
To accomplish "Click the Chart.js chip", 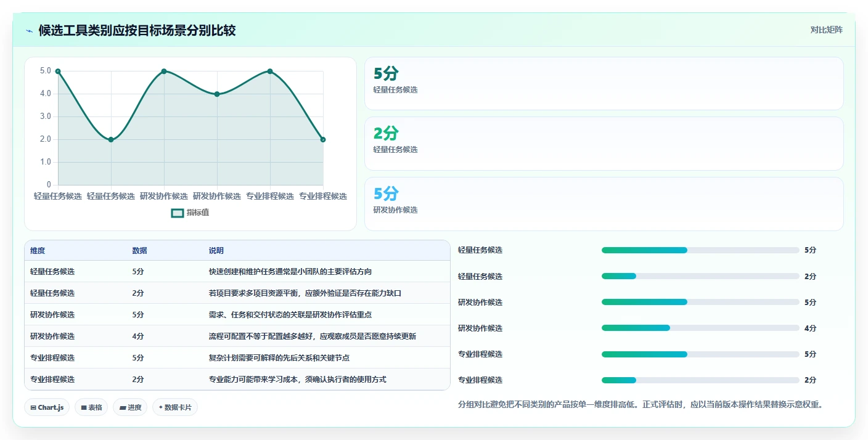I will (47, 407).
